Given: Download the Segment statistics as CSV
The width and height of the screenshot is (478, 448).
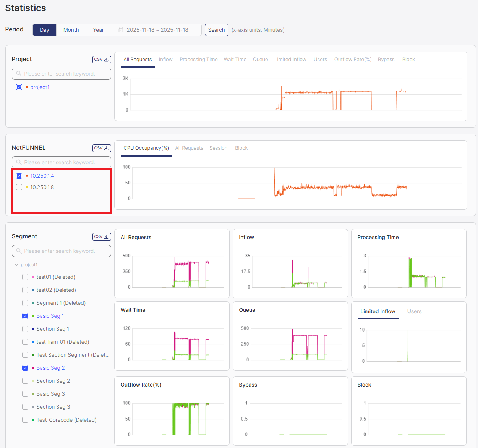Looking at the screenshot, I should 101,236.
